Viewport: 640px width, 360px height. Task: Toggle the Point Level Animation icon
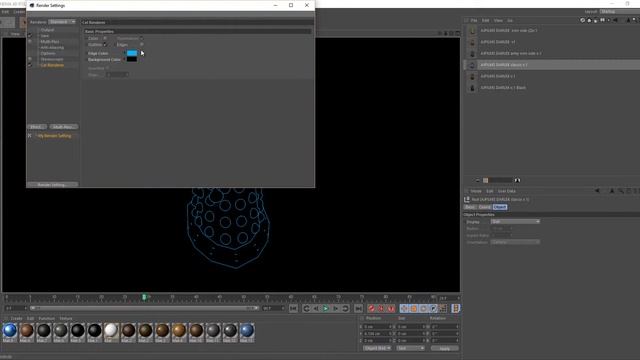point(443,309)
